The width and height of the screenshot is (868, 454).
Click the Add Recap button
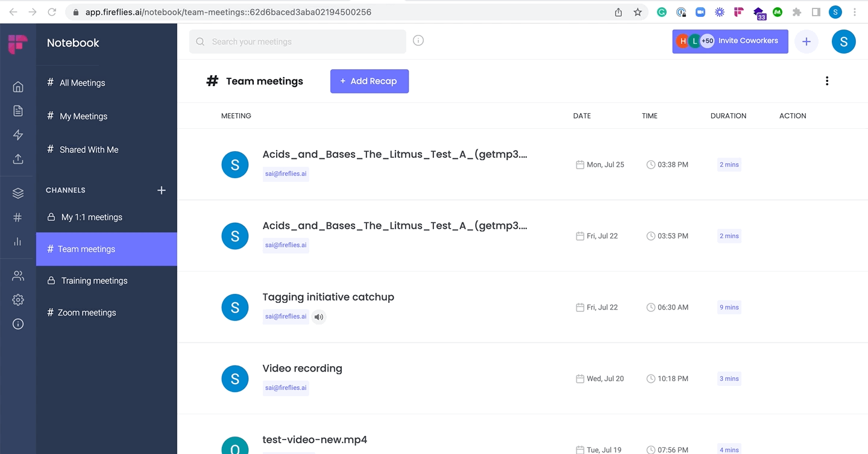point(370,81)
